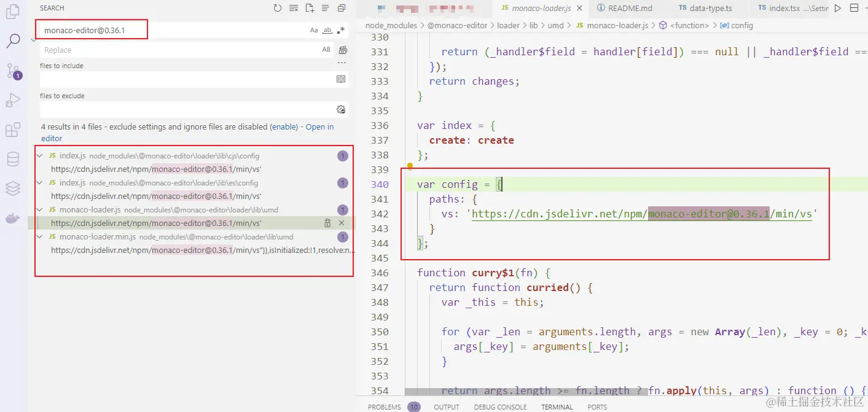Open the DEBUG CONSOLE panel tab

(x=500, y=406)
